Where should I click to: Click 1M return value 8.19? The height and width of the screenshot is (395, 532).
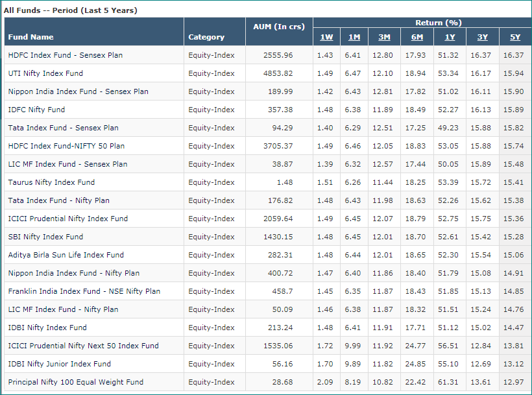(x=352, y=382)
